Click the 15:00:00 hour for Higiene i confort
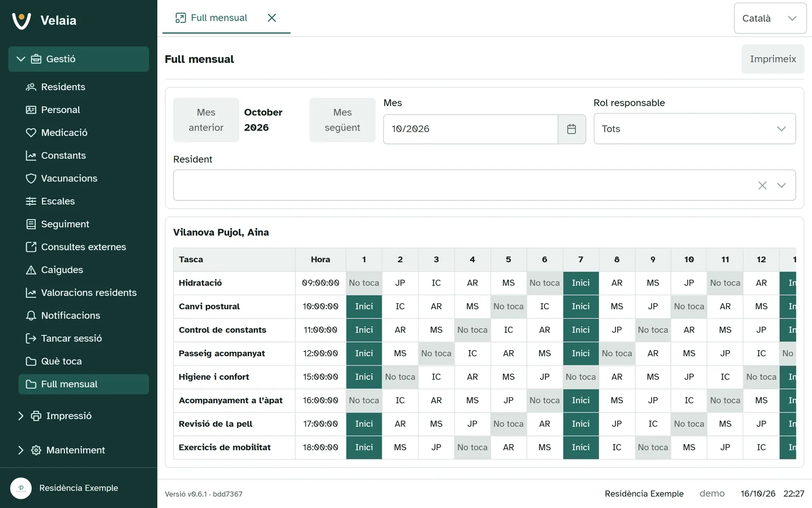 coord(321,377)
